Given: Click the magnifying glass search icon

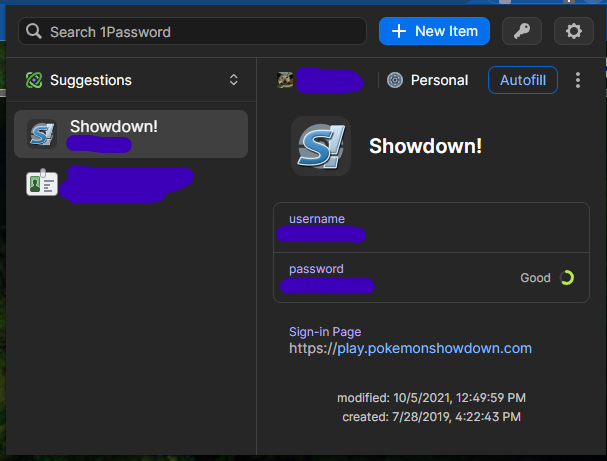Looking at the screenshot, I should (x=35, y=32).
